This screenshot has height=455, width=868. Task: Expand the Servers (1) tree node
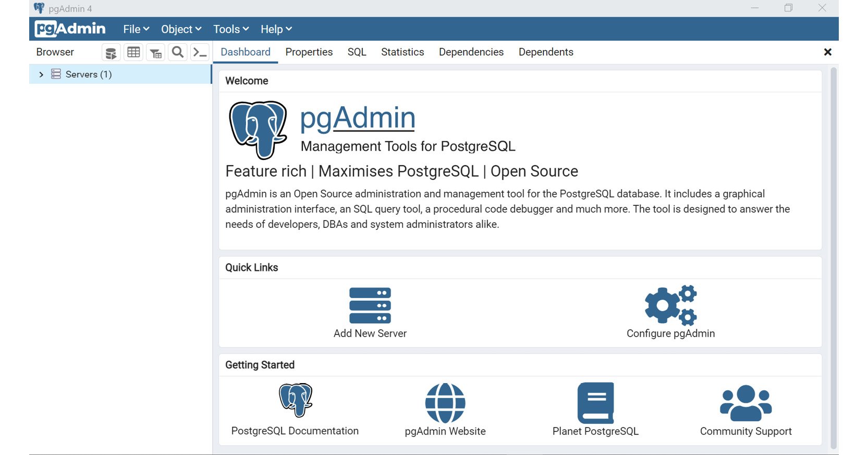click(x=41, y=75)
